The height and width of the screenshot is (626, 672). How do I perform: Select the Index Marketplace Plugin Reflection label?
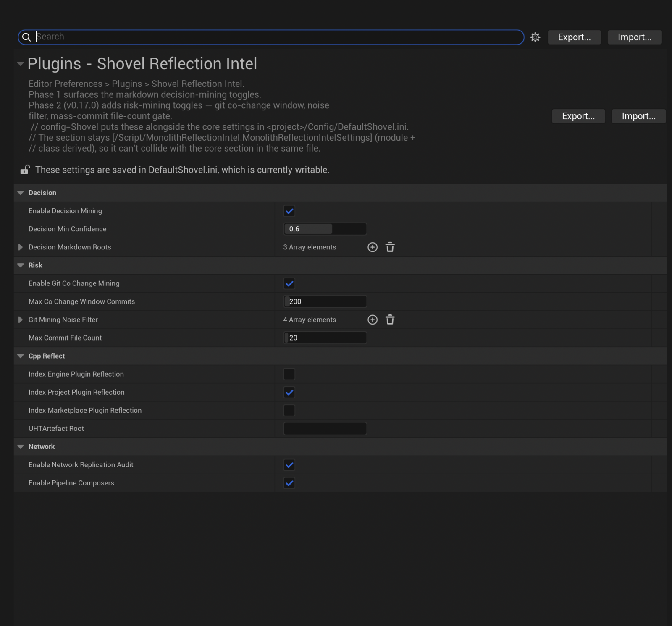(x=85, y=411)
